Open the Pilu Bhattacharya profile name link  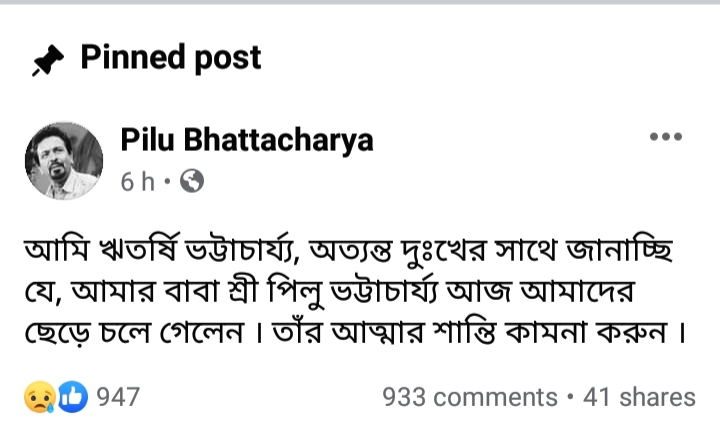247,140
